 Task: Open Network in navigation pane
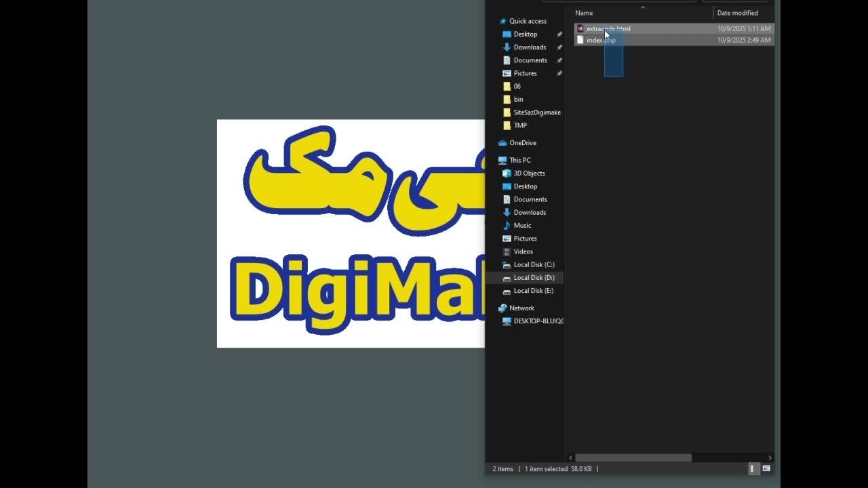[521, 308]
